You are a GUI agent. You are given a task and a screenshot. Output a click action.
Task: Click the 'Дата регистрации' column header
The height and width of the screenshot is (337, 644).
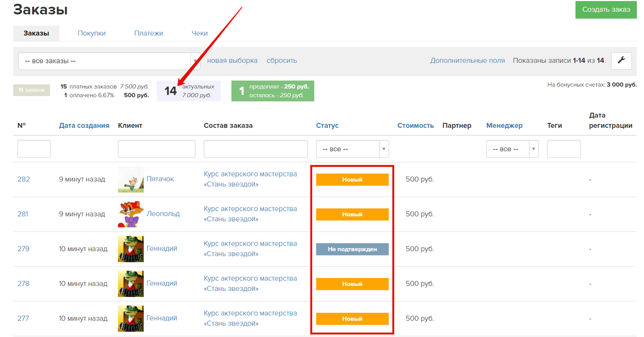[x=611, y=120]
